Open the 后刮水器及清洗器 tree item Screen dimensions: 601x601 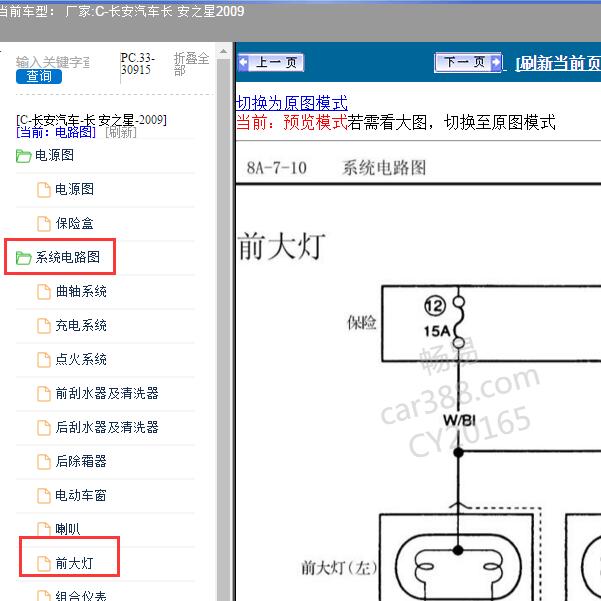pyautogui.click(x=107, y=427)
